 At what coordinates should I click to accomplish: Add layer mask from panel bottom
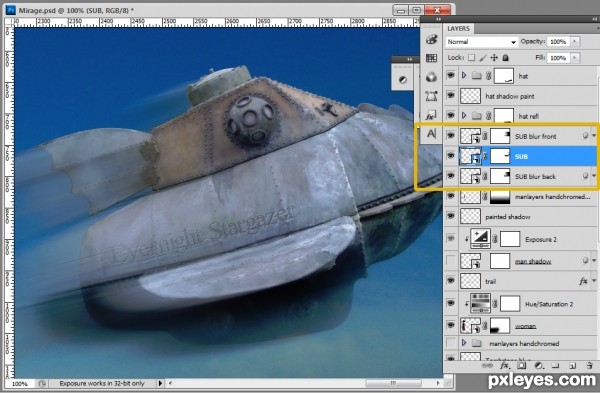tap(521, 366)
